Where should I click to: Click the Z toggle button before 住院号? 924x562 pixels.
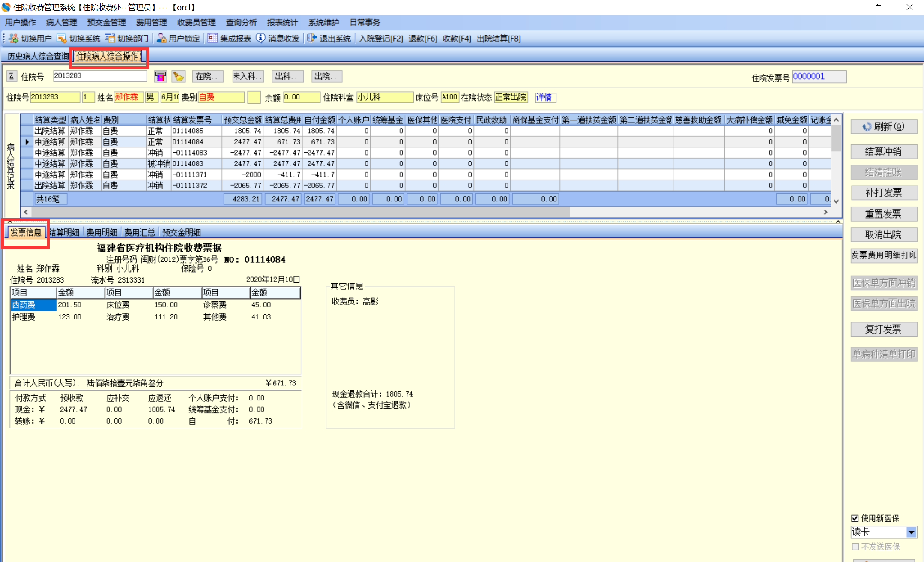pyautogui.click(x=12, y=76)
